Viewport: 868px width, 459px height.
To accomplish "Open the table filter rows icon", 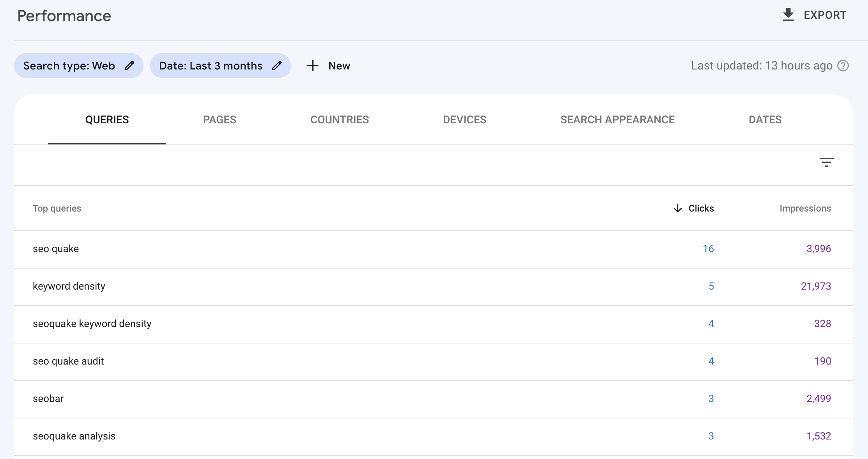I will point(826,162).
